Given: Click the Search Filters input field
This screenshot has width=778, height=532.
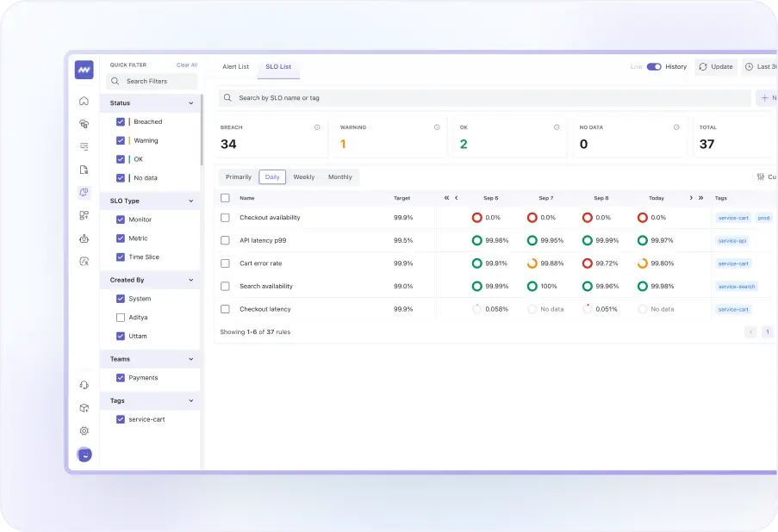Looking at the screenshot, I should point(152,81).
